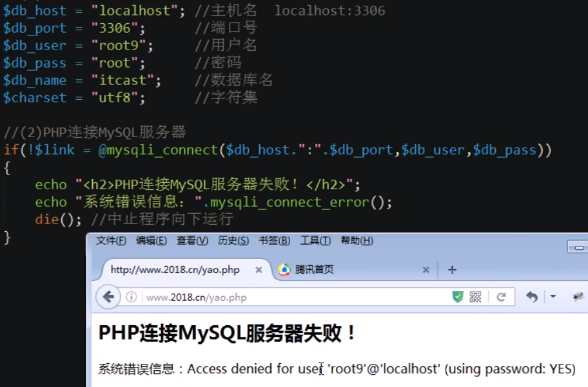Open the 历史(S) menu
588x387 pixels.
click(x=233, y=241)
